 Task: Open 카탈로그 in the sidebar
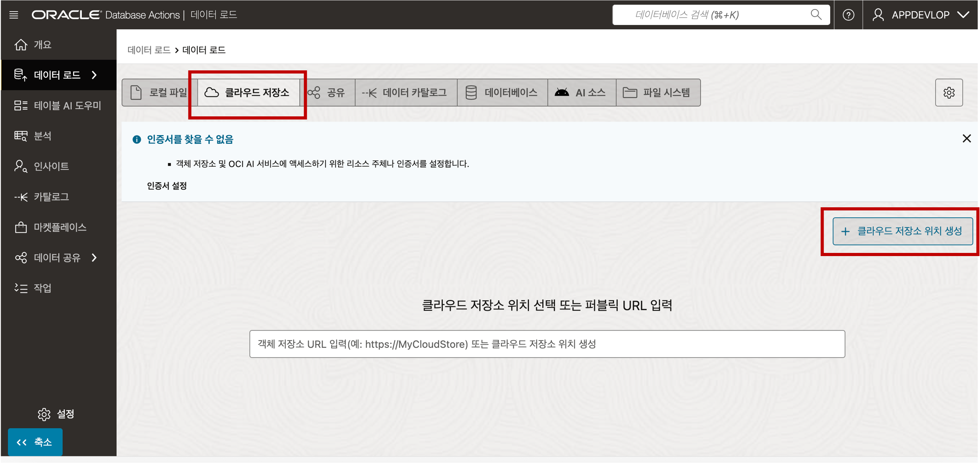coord(59,197)
